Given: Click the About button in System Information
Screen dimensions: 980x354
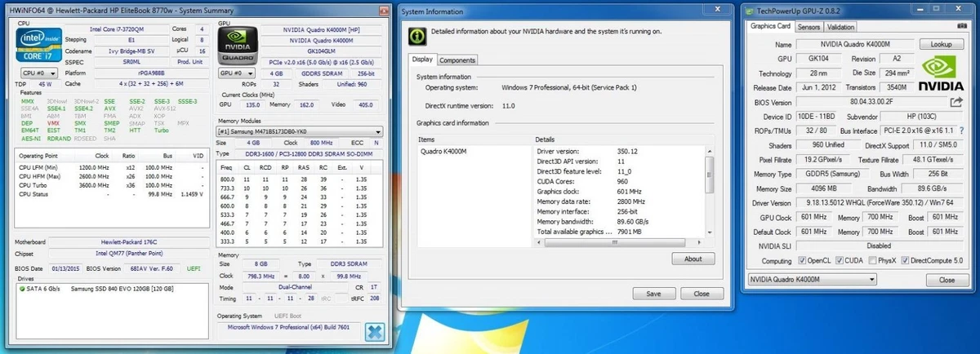Looking at the screenshot, I should click(x=693, y=259).
